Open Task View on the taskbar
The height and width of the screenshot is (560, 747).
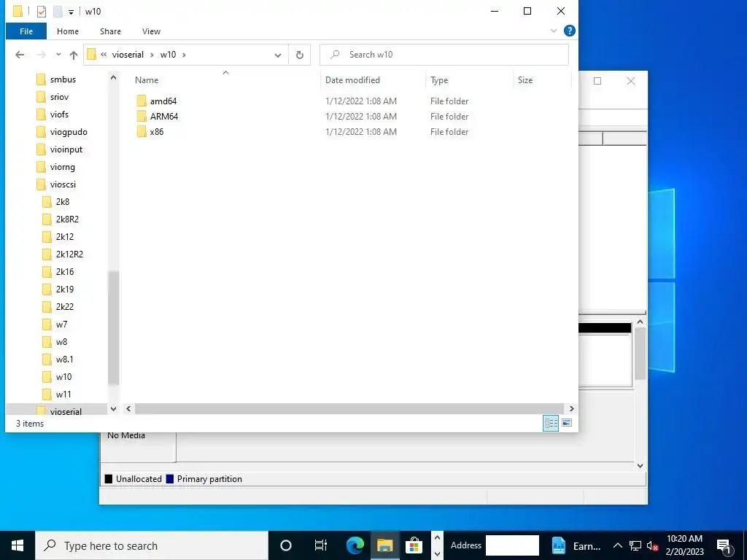(321, 545)
